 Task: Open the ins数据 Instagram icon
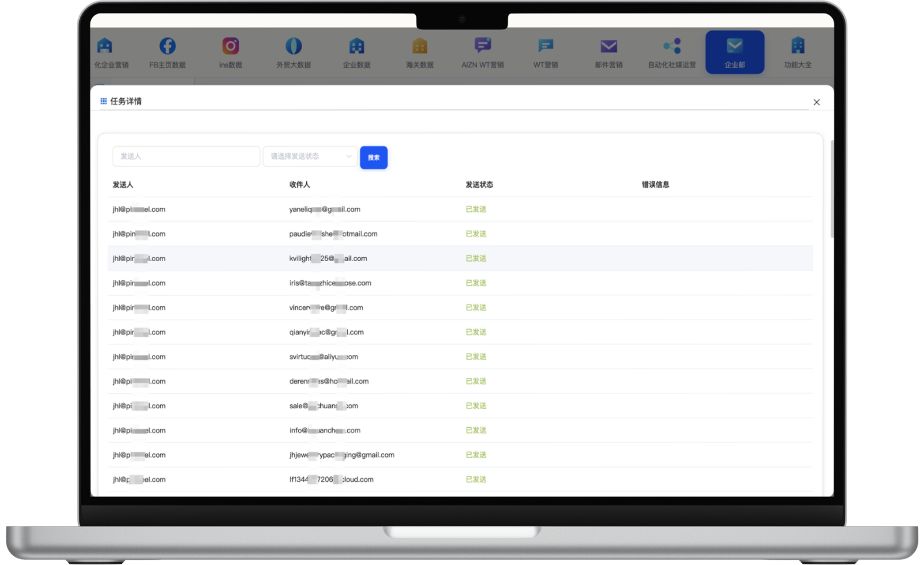coord(231,46)
